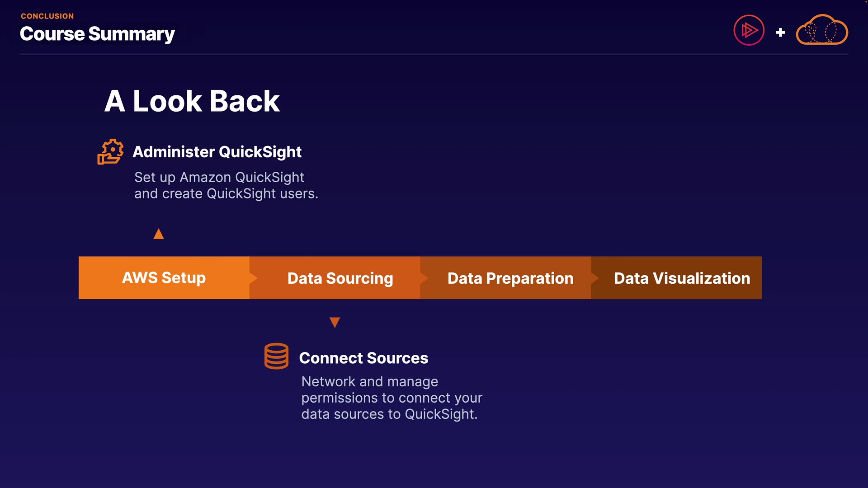Click the arrow notch between AWS Setup and Data Sourcing
Image resolution: width=868 pixels, height=488 pixels.
[253, 278]
